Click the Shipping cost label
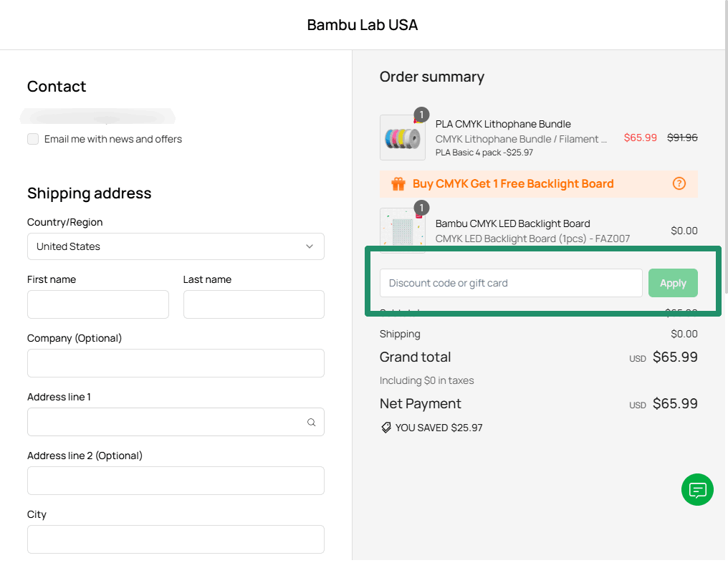The width and height of the screenshot is (728, 563). pyautogui.click(x=400, y=334)
